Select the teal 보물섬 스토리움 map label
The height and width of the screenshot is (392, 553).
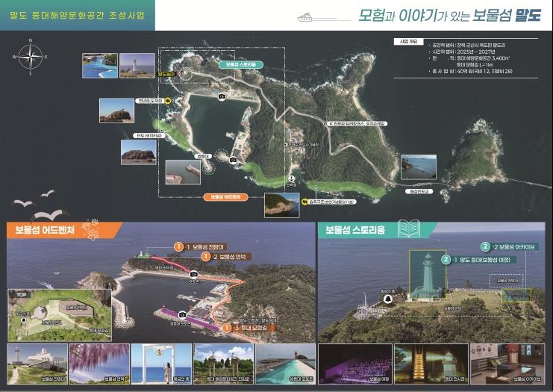coord(240,65)
